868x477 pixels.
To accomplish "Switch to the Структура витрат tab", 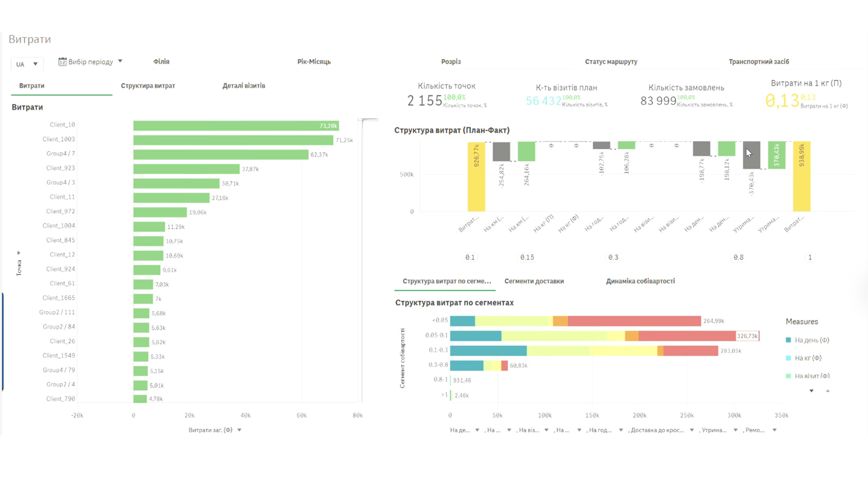I will pyautogui.click(x=148, y=86).
